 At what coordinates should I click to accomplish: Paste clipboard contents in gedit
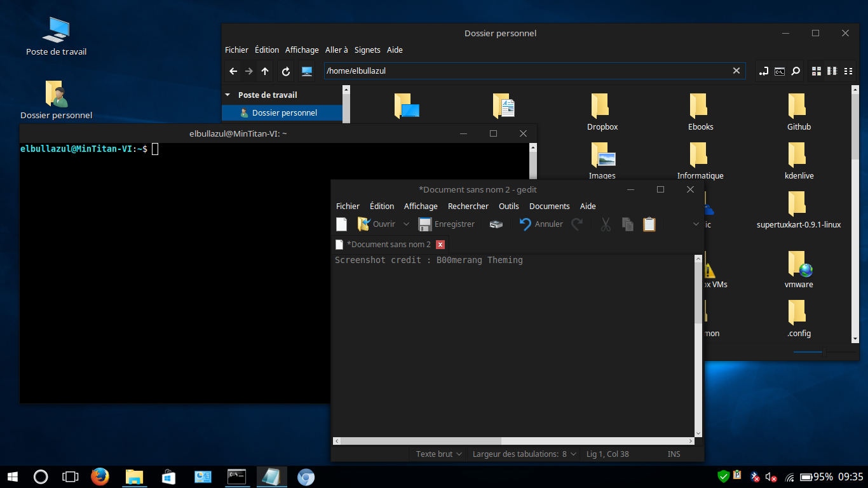[649, 224]
